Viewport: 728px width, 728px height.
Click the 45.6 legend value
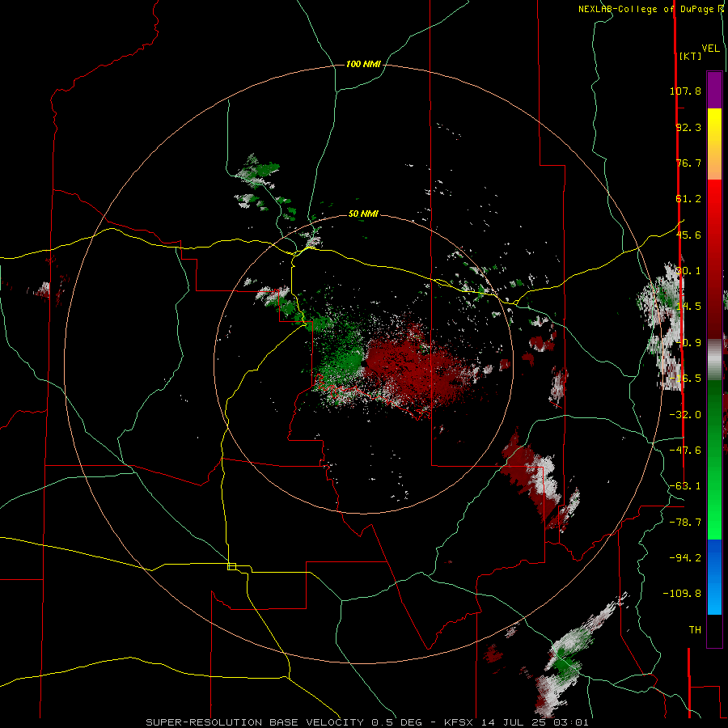688,235
